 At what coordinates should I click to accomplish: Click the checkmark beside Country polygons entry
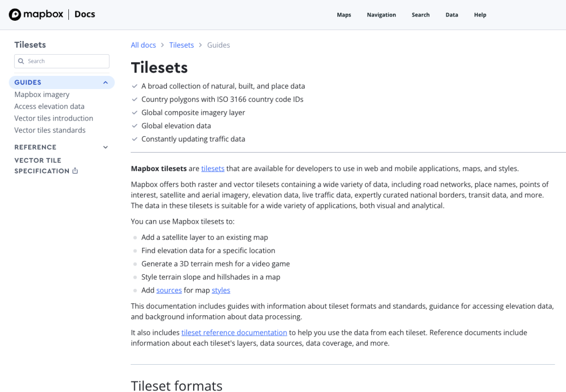134,99
